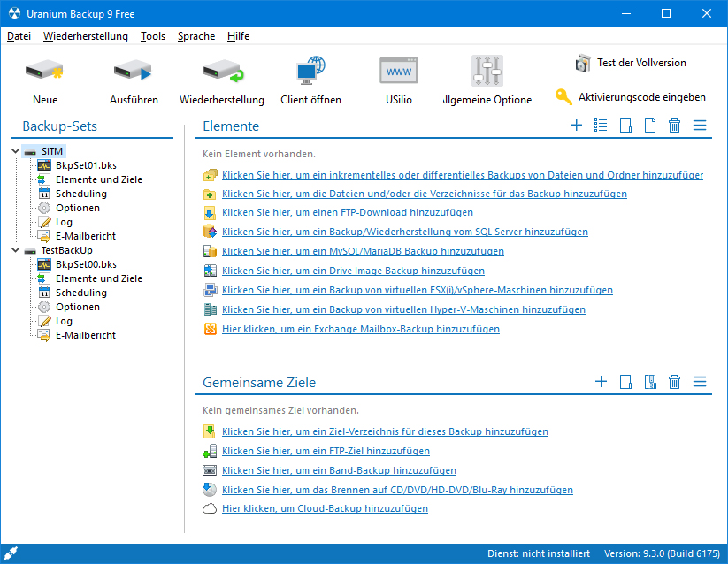Select BkpSet00.bks in the tree
Screen dimensions: 728x564
tap(86, 264)
